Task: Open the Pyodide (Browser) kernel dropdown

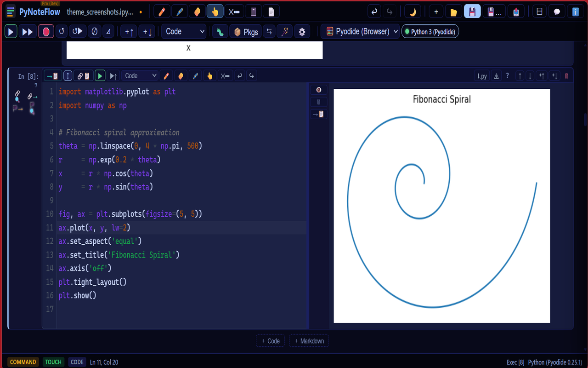Action: [x=360, y=32]
